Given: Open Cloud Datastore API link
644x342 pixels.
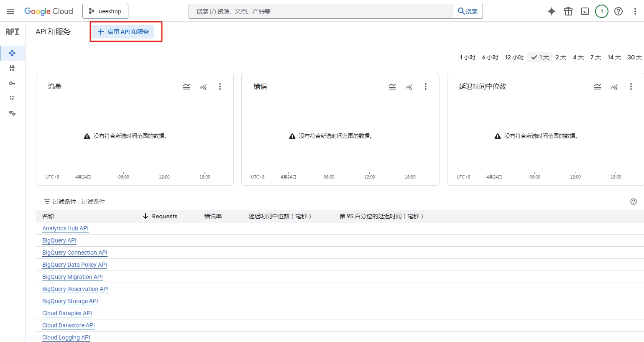Looking at the screenshot, I should click(69, 325).
